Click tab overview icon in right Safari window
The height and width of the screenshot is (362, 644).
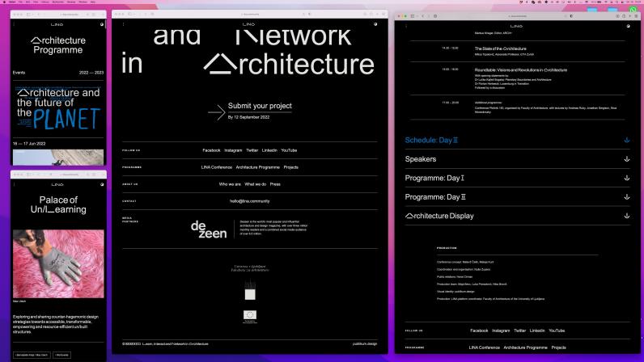(x=637, y=16)
